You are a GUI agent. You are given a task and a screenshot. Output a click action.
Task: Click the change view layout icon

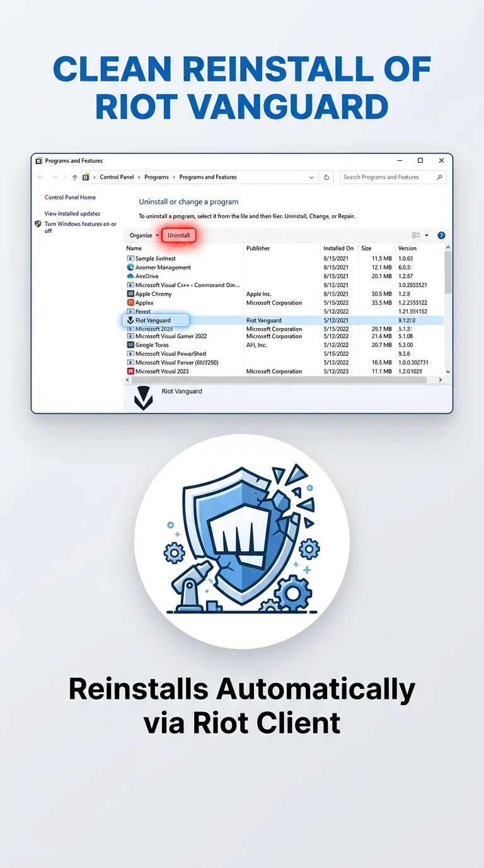416,235
